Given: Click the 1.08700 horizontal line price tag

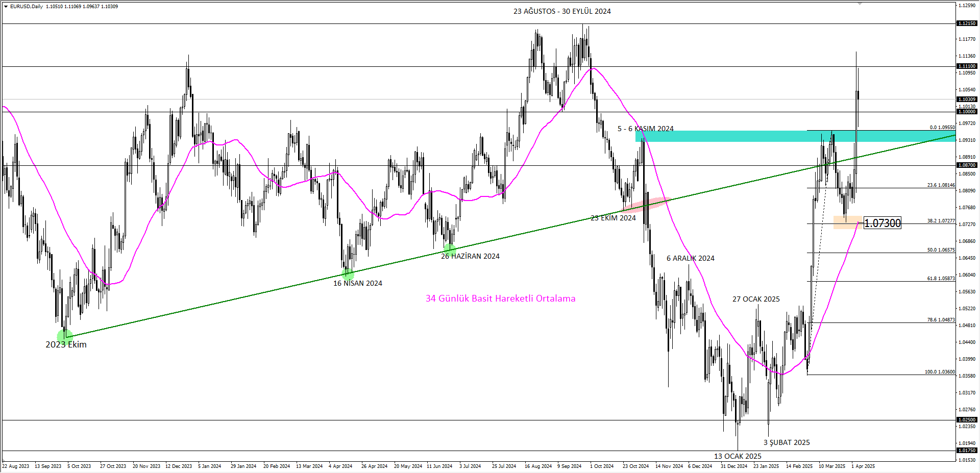Looking at the screenshot, I should pos(967,165).
